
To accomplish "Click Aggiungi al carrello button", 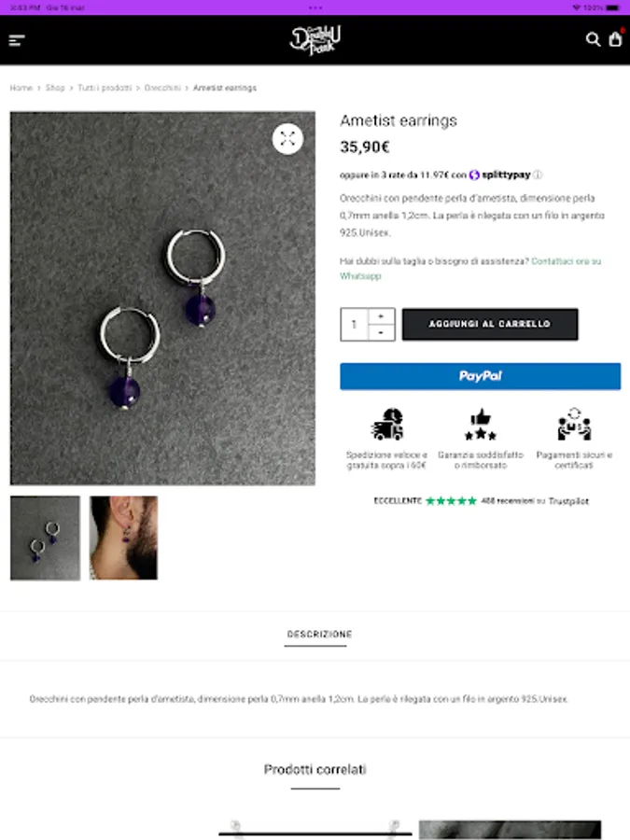I will [x=490, y=324].
